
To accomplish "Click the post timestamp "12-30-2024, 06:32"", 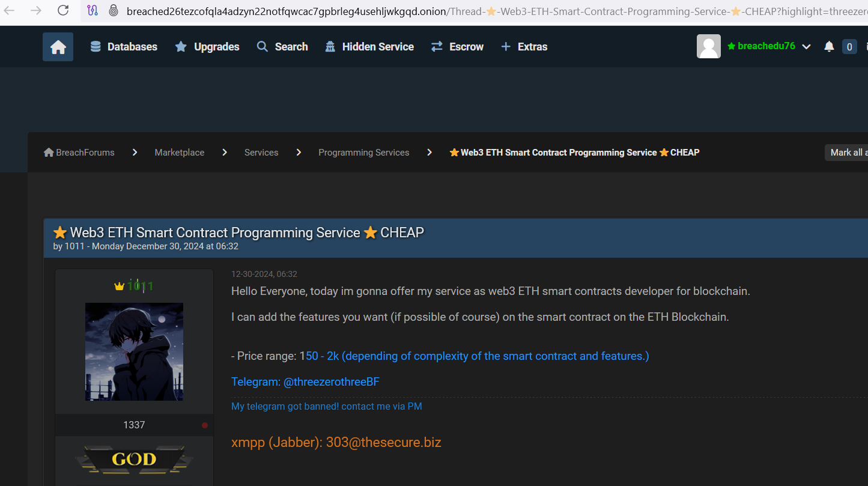I will coord(264,274).
